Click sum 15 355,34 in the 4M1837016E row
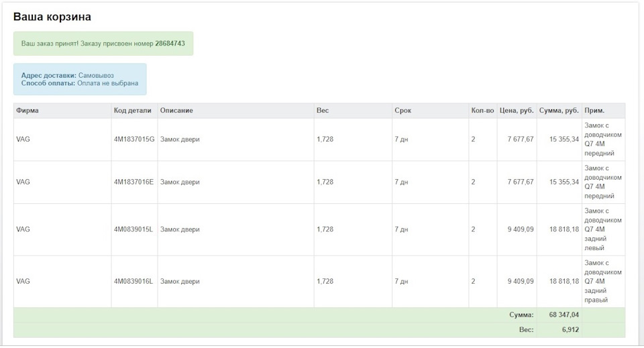 tap(564, 182)
